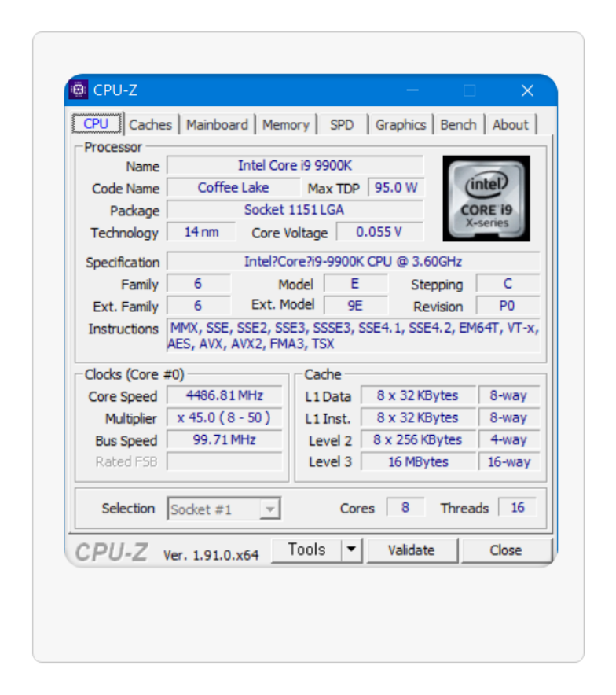Click the Validate button
616x695 pixels.
point(412,550)
